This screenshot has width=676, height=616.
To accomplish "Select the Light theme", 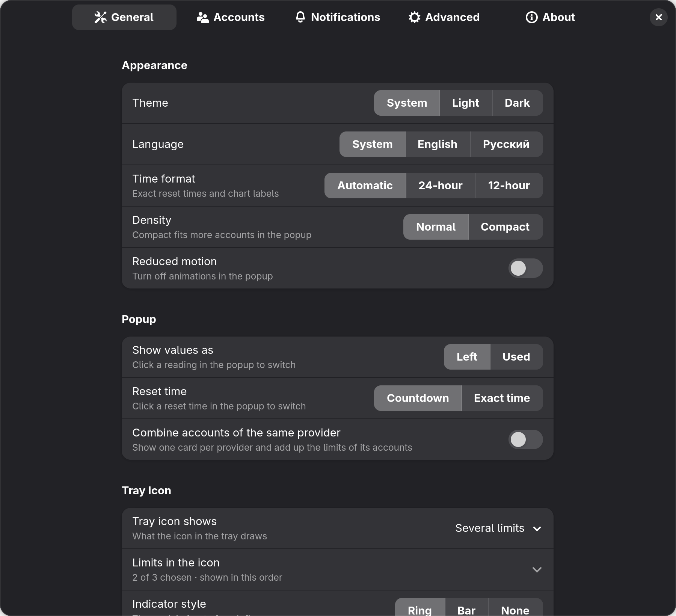I will 466,103.
